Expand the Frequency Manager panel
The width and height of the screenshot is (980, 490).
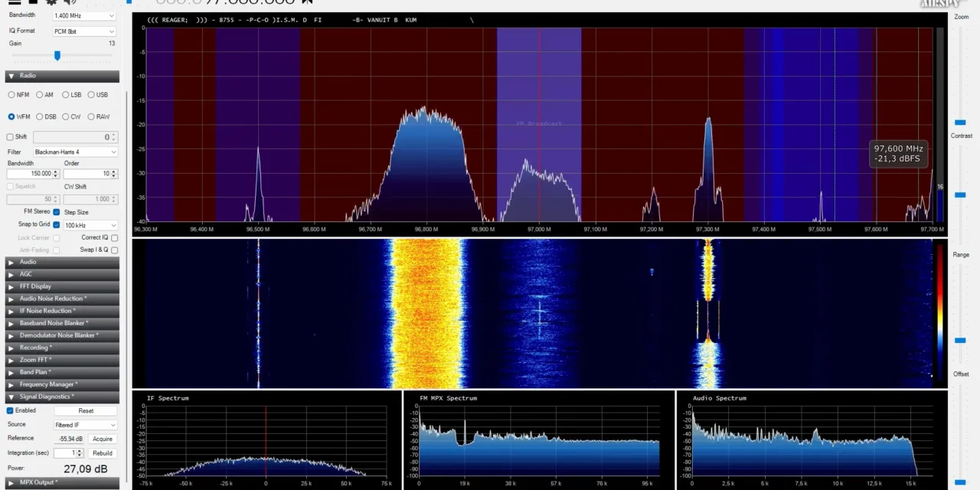pyautogui.click(x=62, y=384)
